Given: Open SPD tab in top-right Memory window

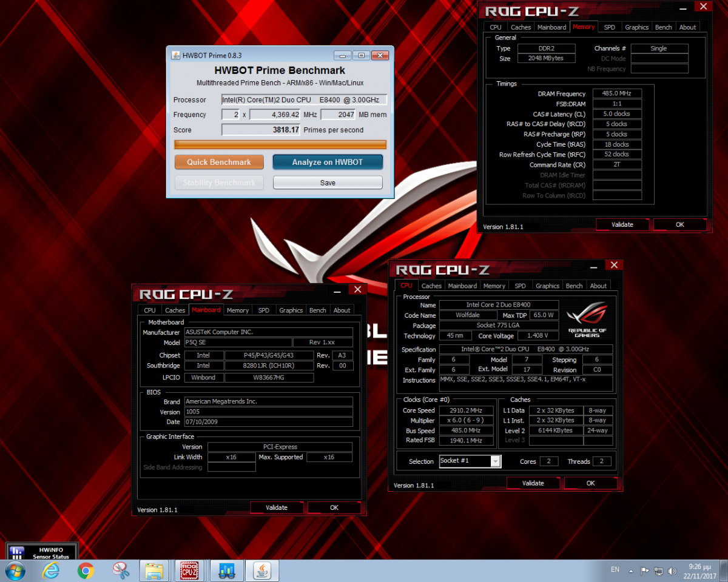Looking at the screenshot, I should coord(610,27).
